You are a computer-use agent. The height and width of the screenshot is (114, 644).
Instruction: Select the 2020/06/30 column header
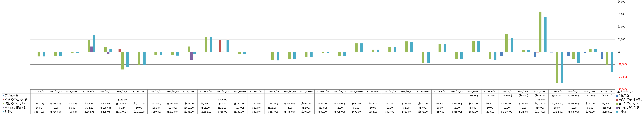[557, 92]
